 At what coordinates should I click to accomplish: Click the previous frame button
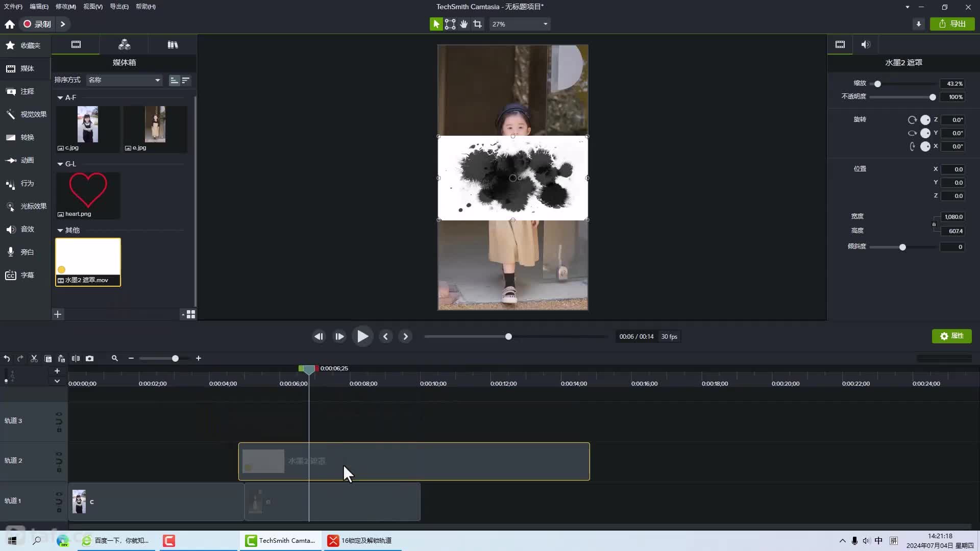click(x=319, y=337)
